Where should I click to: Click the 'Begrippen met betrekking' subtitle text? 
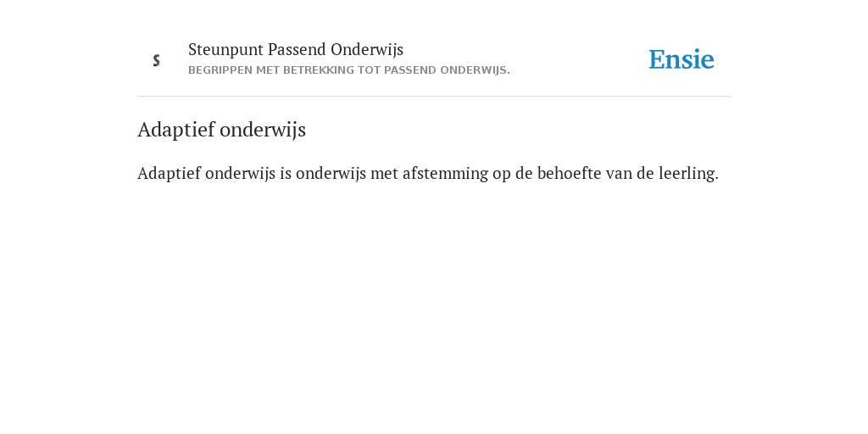point(348,70)
